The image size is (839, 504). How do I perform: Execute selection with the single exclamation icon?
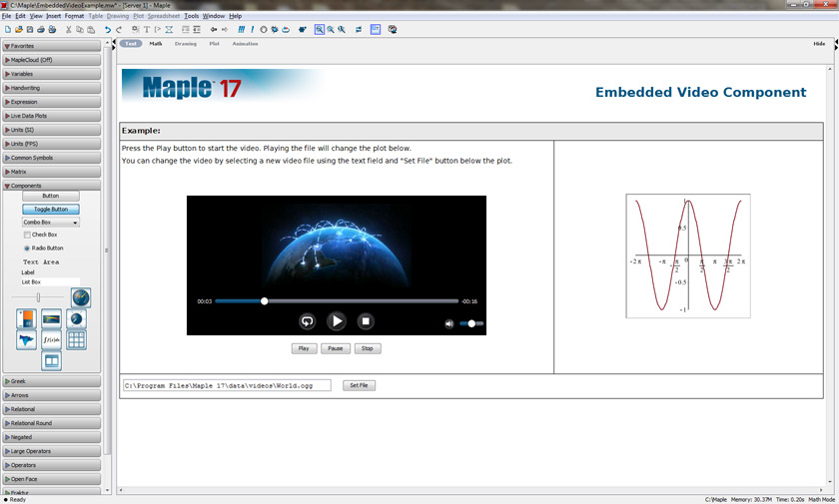(x=252, y=29)
